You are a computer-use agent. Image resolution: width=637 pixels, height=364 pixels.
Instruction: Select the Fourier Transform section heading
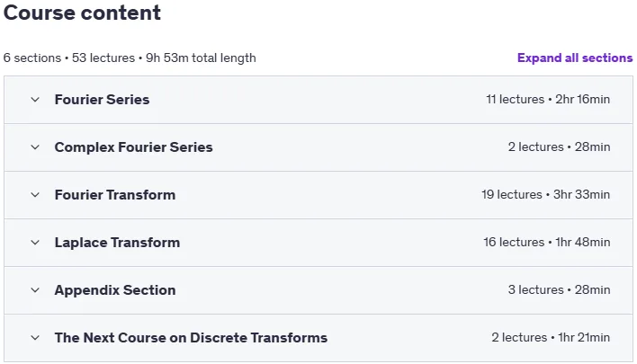point(115,195)
